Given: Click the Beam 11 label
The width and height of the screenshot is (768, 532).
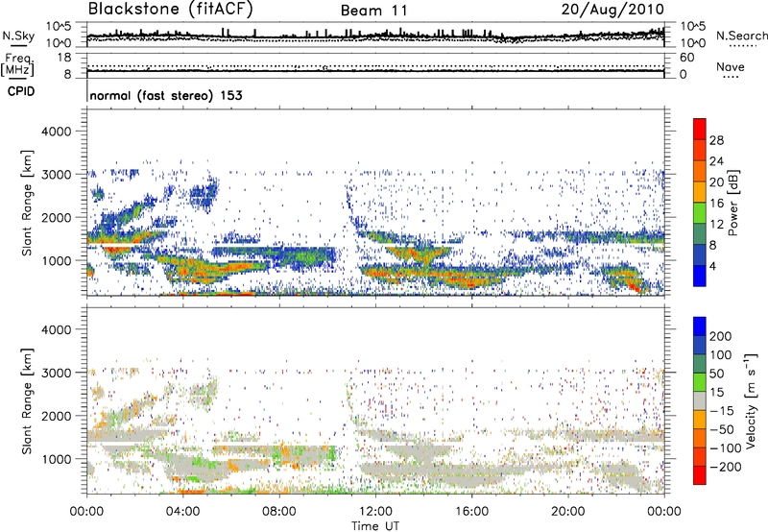Looking at the screenshot, I should click(374, 11).
